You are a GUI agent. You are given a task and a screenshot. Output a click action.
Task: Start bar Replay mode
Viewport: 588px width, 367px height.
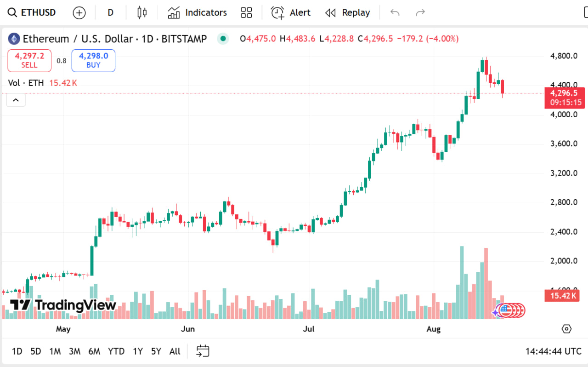[x=347, y=12]
